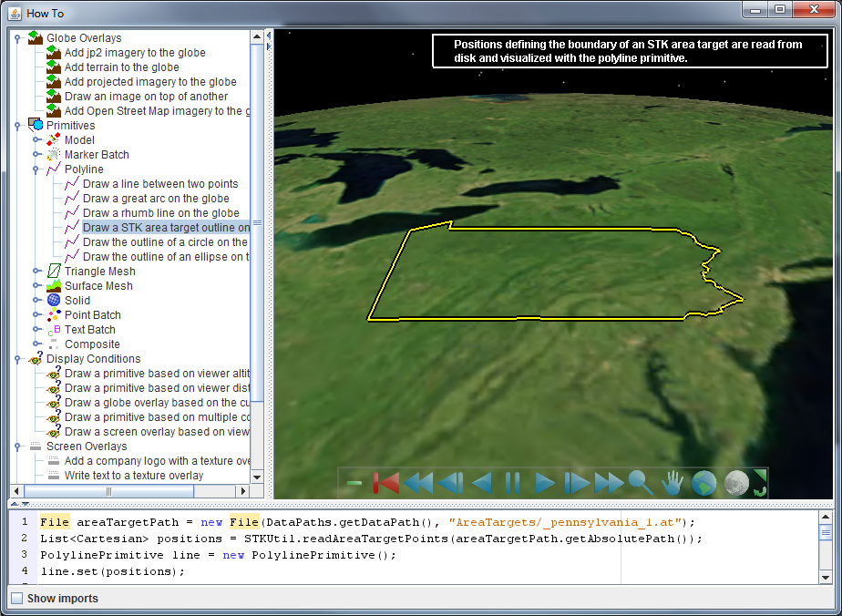Collapse the Primitives tree node
This screenshot has width=842, height=616.
click(x=17, y=126)
